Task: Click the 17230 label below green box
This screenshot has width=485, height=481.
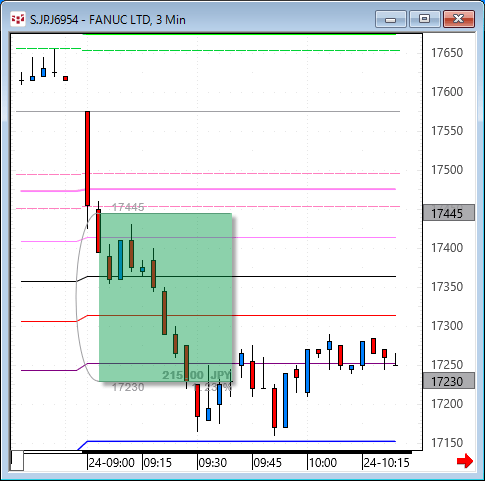Action: click(x=128, y=387)
